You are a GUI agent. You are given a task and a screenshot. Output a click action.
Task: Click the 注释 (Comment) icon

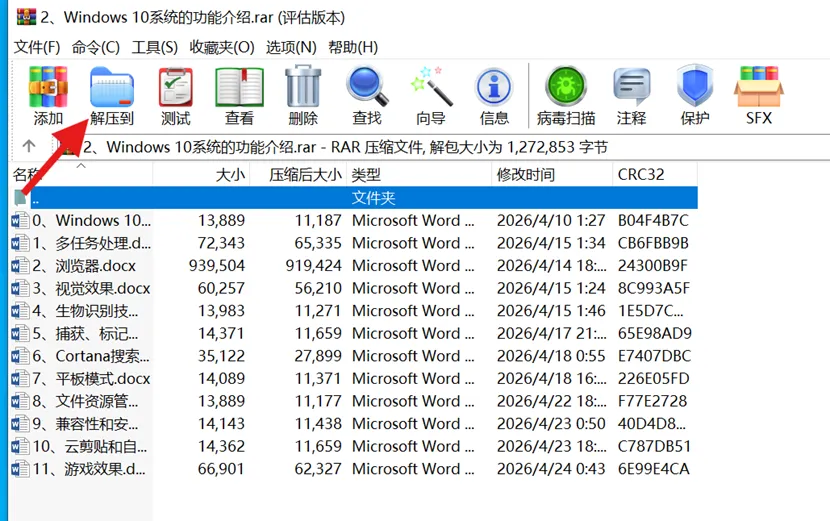click(631, 87)
